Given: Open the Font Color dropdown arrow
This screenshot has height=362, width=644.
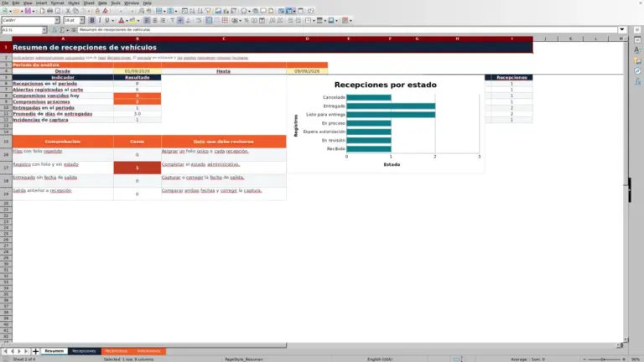Looking at the screenshot, I should (127, 20).
